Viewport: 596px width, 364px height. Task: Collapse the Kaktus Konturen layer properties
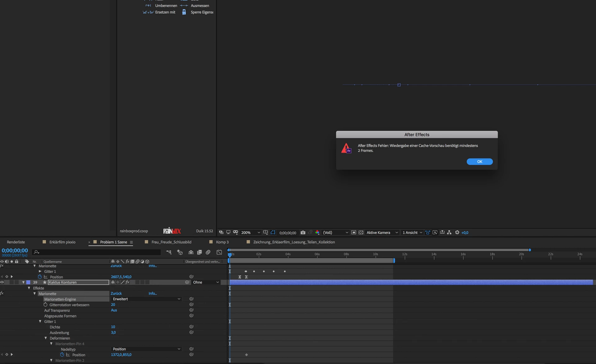tap(23, 282)
